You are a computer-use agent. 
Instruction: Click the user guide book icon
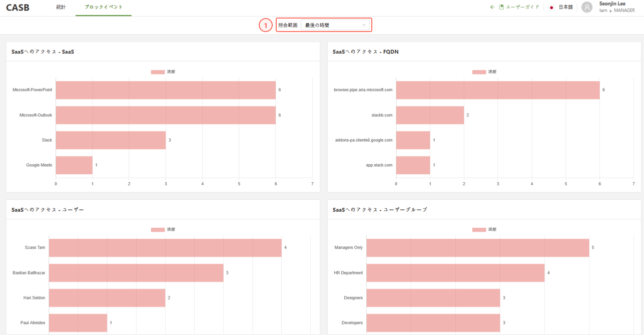click(501, 8)
